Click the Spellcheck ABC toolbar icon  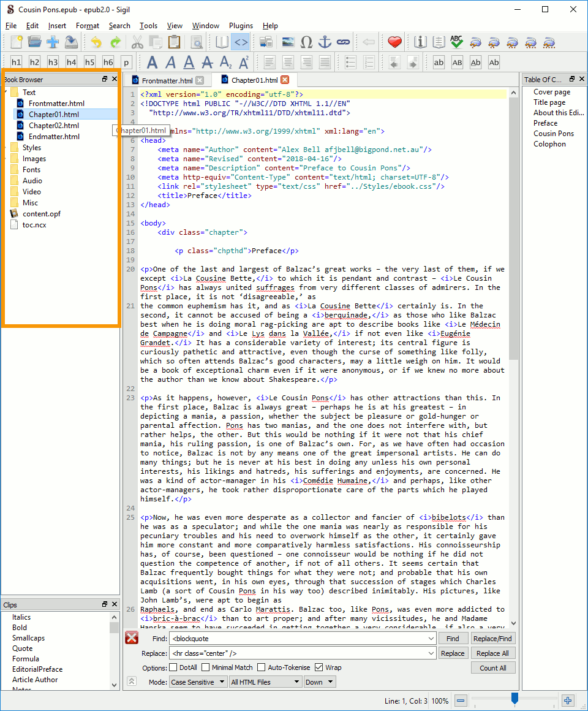tap(456, 42)
